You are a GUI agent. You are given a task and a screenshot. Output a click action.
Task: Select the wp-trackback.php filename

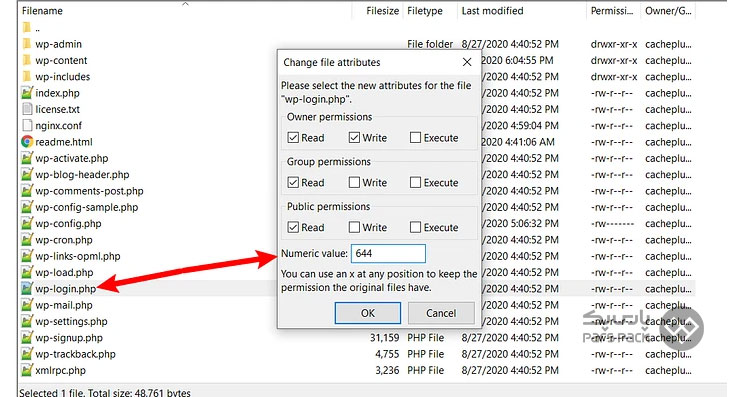pos(75,354)
